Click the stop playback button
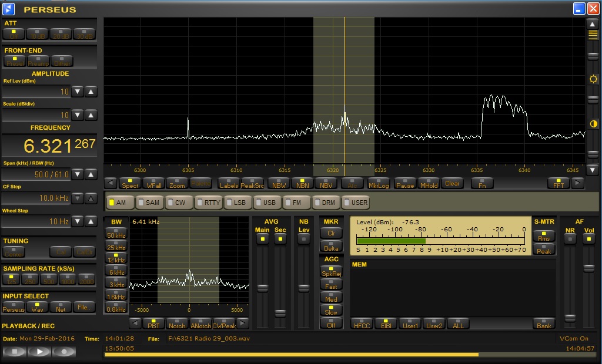 tap(15, 351)
